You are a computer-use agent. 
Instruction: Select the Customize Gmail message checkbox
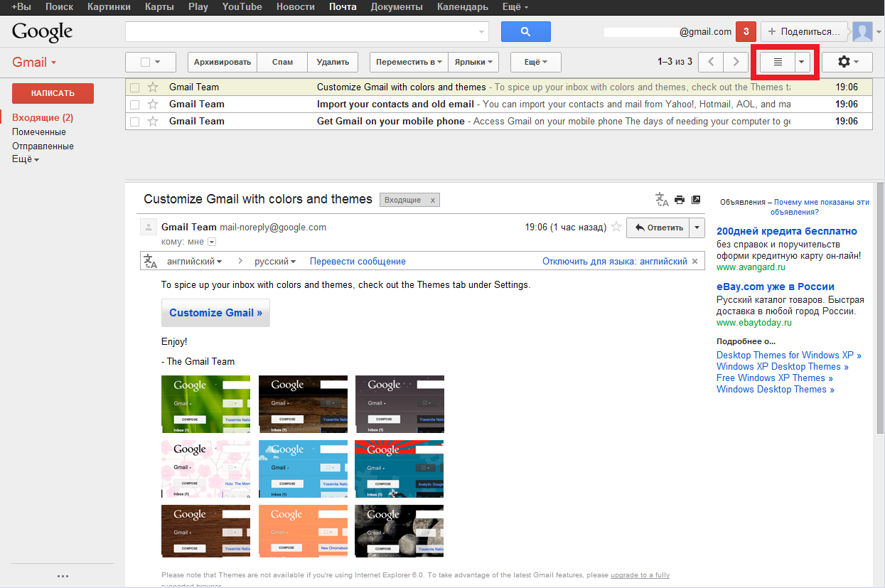[x=134, y=87]
